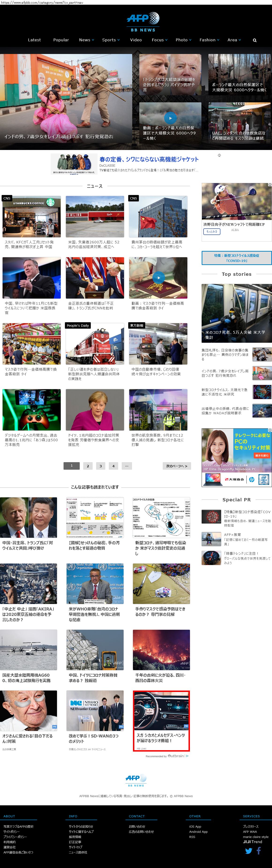Go to page 2 of news list

87,466
